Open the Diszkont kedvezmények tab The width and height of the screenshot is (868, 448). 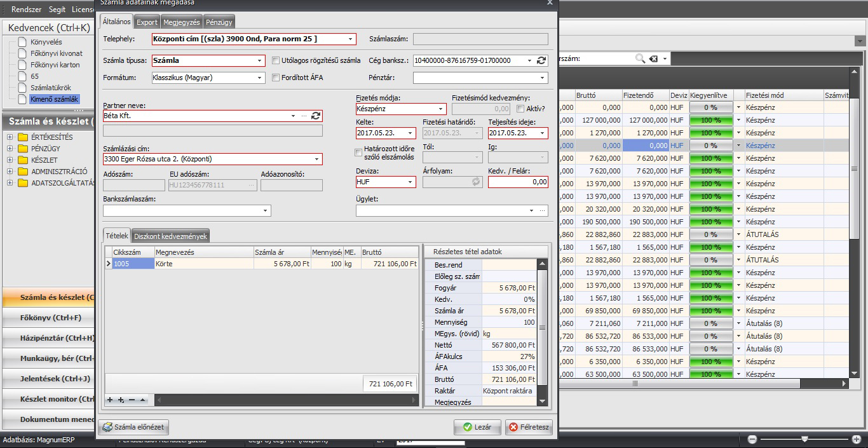(x=170, y=236)
